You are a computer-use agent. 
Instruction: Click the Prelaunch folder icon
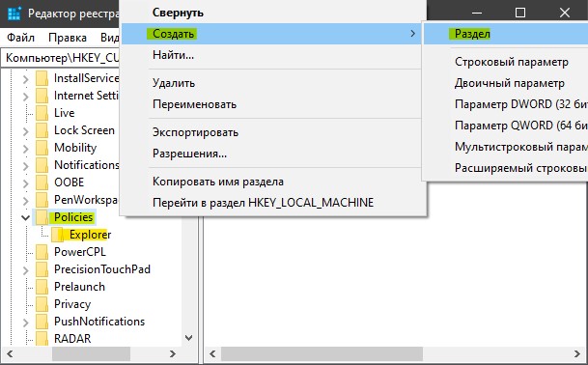pos(42,287)
